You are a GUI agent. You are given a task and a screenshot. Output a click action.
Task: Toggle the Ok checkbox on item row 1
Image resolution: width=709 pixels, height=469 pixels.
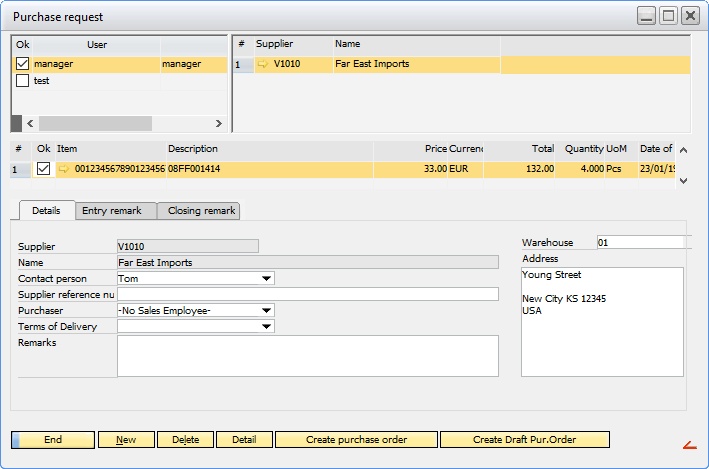[x=43, y=169]
